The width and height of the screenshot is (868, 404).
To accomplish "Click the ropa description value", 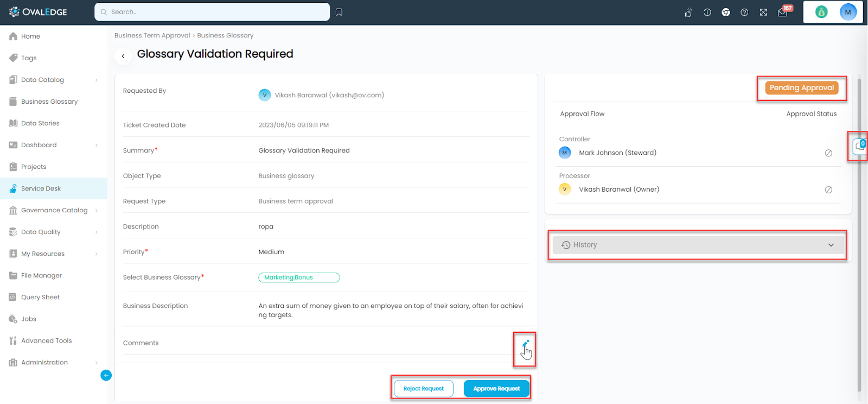I will [x=266, y=226].
